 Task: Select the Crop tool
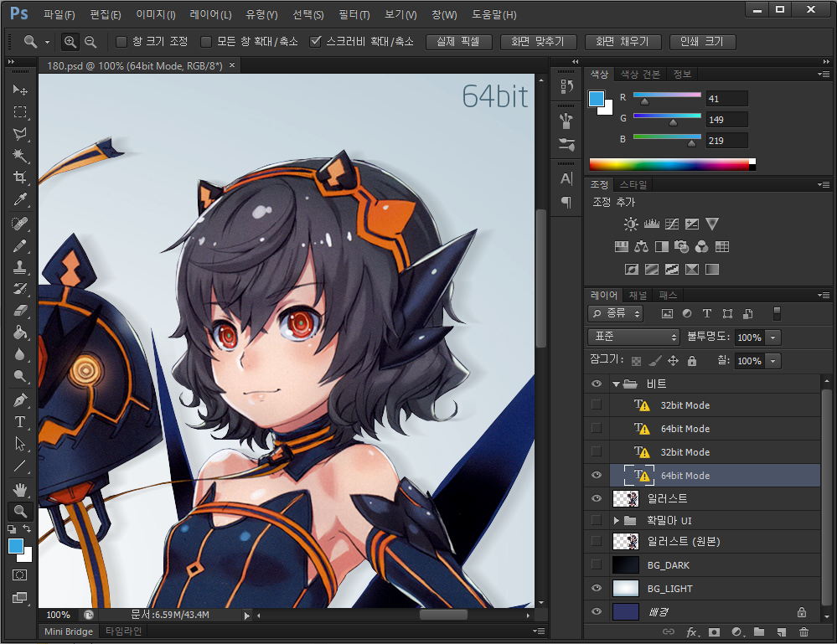(20, 178)
